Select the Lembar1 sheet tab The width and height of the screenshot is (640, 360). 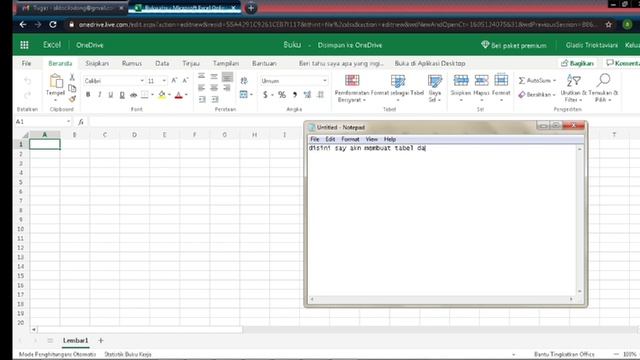pyautogui.click(x=76, y=340)
